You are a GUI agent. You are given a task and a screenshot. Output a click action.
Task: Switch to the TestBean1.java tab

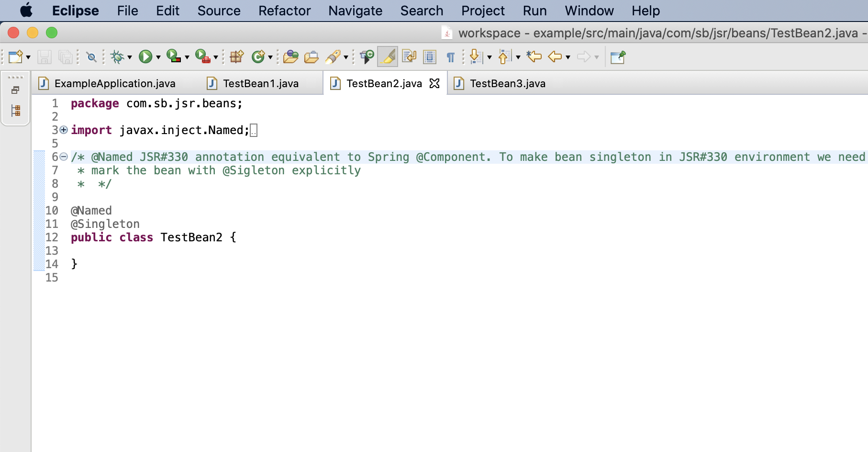coord(261,83)
